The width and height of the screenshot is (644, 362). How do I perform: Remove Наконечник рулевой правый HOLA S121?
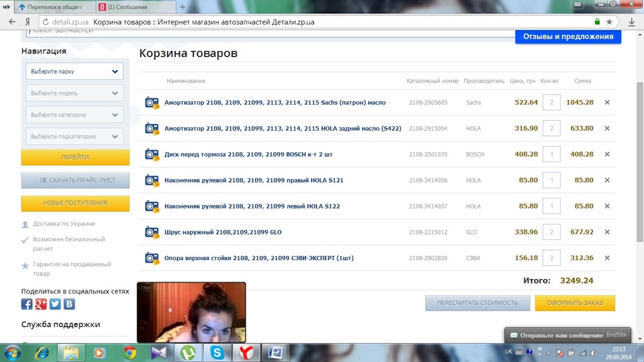pos(607,180)
